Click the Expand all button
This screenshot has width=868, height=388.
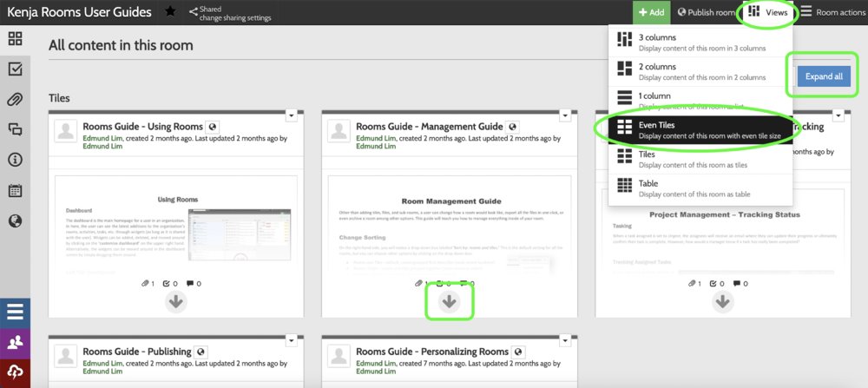(824, 76)
